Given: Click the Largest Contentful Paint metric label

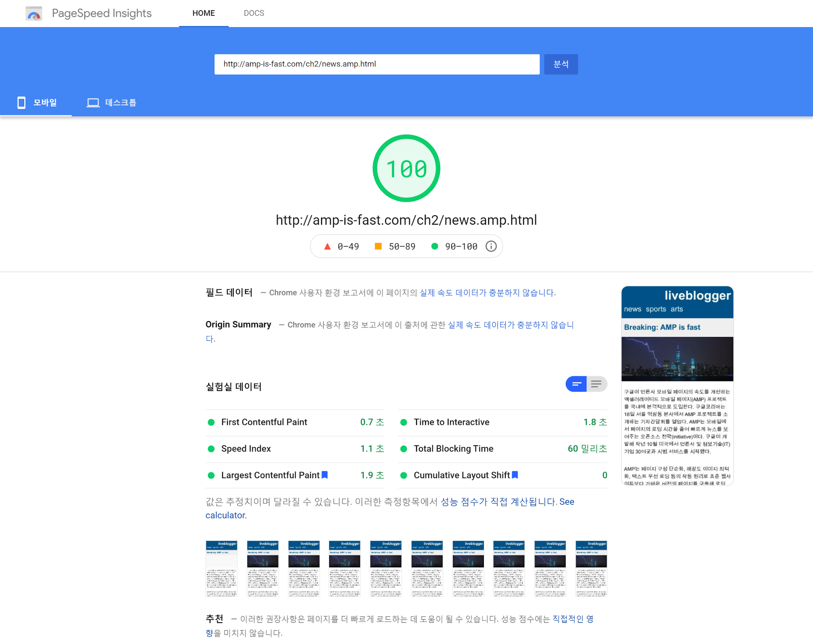Looking at the screenshot, I should [x=270, y=475].
